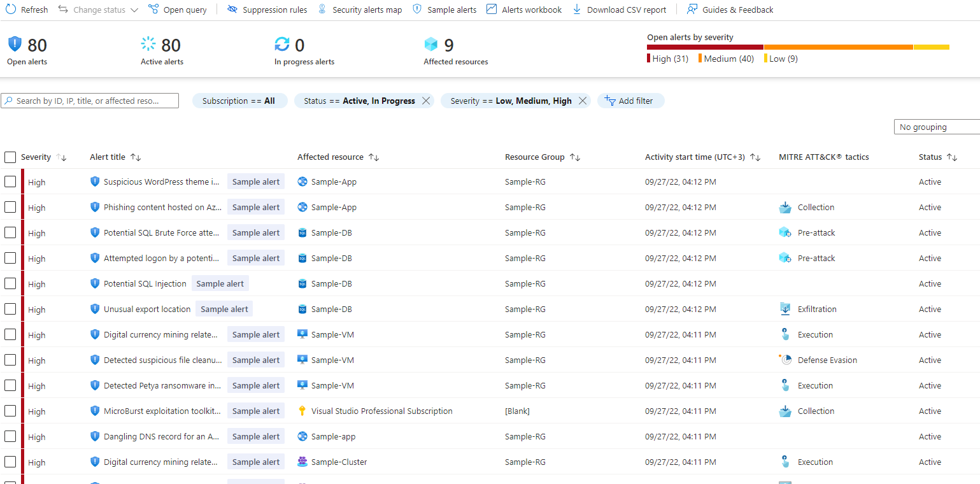The width and height of the screenshot is (980, 484).
Task: Open the Suppression rules eye icon
Action: (232, 10)
